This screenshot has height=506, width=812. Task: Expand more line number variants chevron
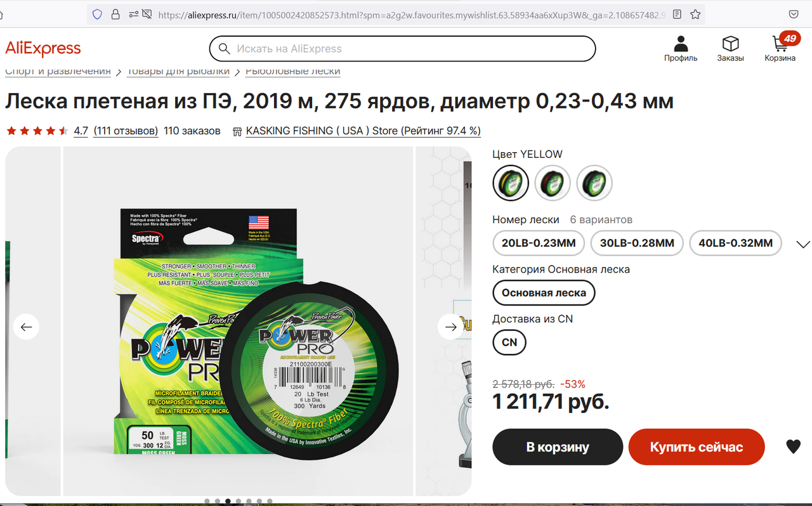[802, 244]
